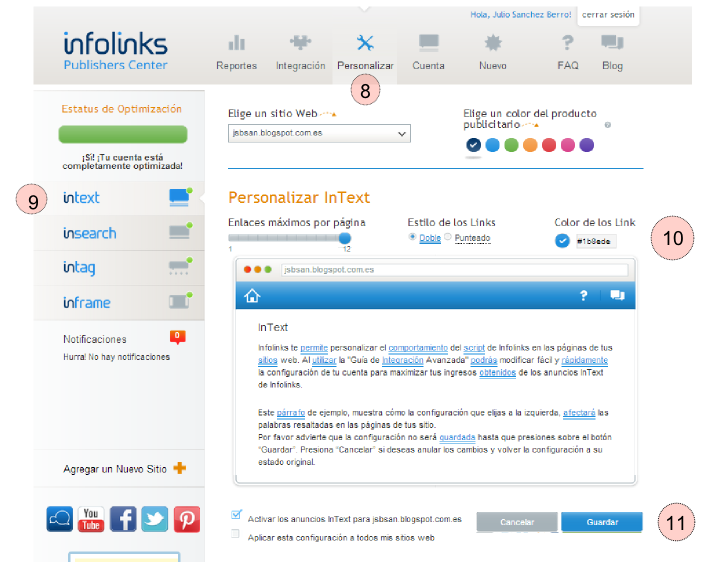Click the 'comportamiento' sample link in preview
718x562 pixels.
coord(418,348)
